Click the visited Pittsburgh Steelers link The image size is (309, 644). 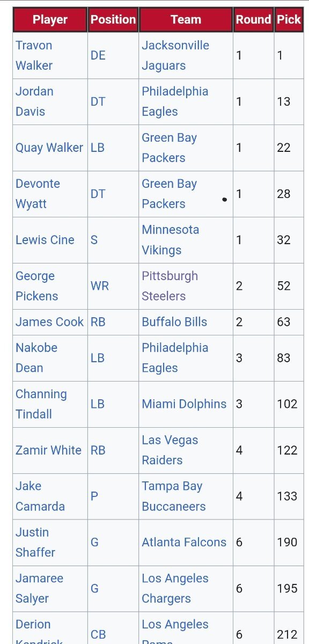170,286
